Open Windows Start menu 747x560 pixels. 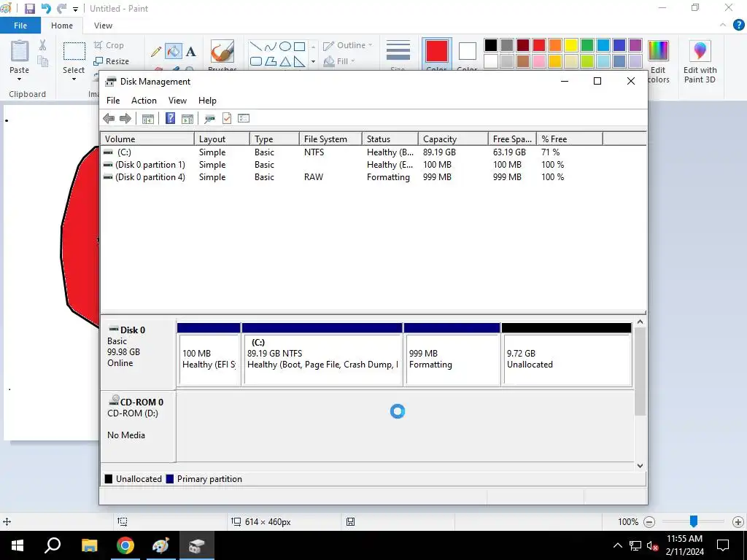pyautogui.click(x=18, y=545)
